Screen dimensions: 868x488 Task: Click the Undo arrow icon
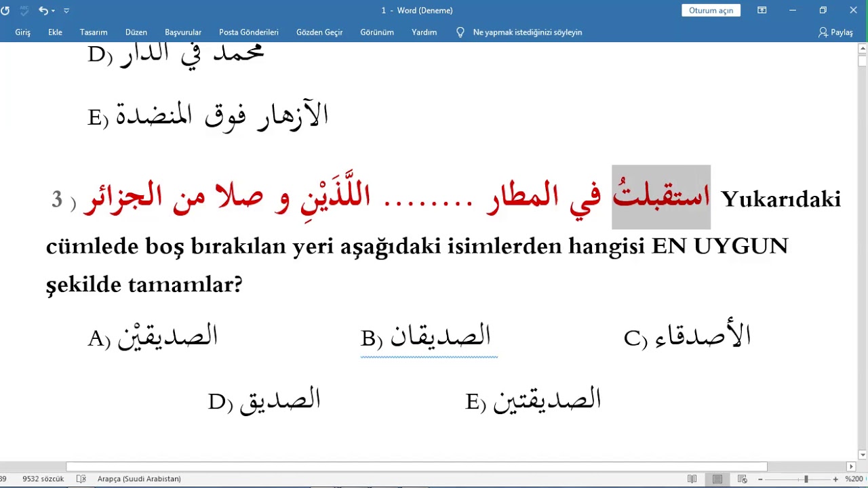[x=43, y=10]
